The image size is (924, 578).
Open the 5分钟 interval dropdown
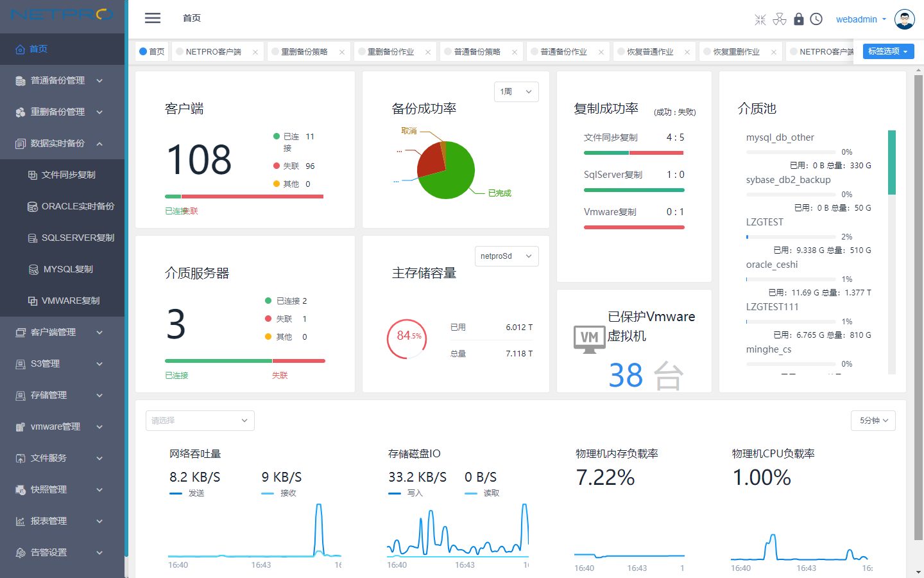pyautogui.click(x=873, y=421)
